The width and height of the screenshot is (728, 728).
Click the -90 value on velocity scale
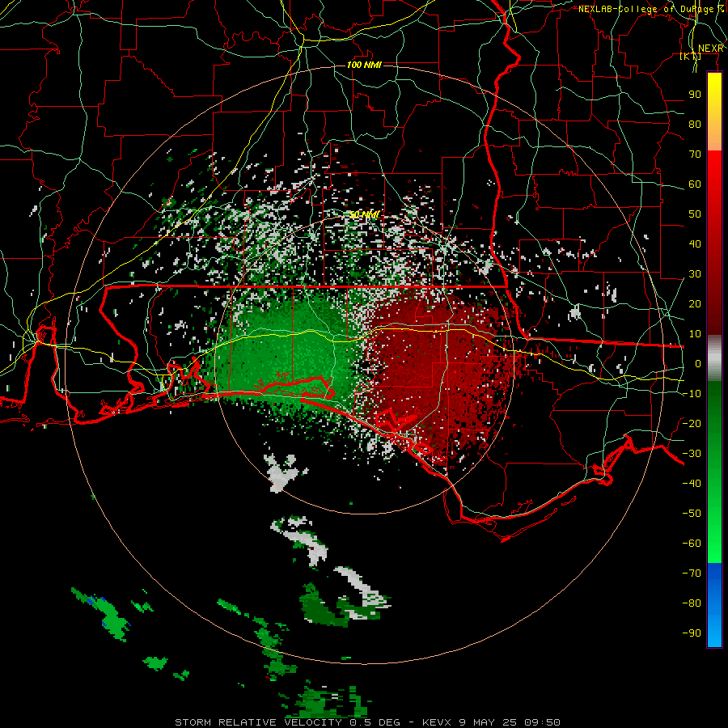692,633
